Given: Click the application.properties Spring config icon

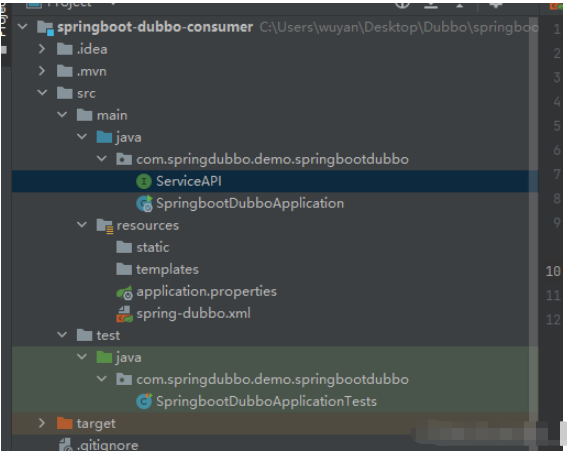Looking at the screenshot, I should pyautogui.click(x=124, y=292).
